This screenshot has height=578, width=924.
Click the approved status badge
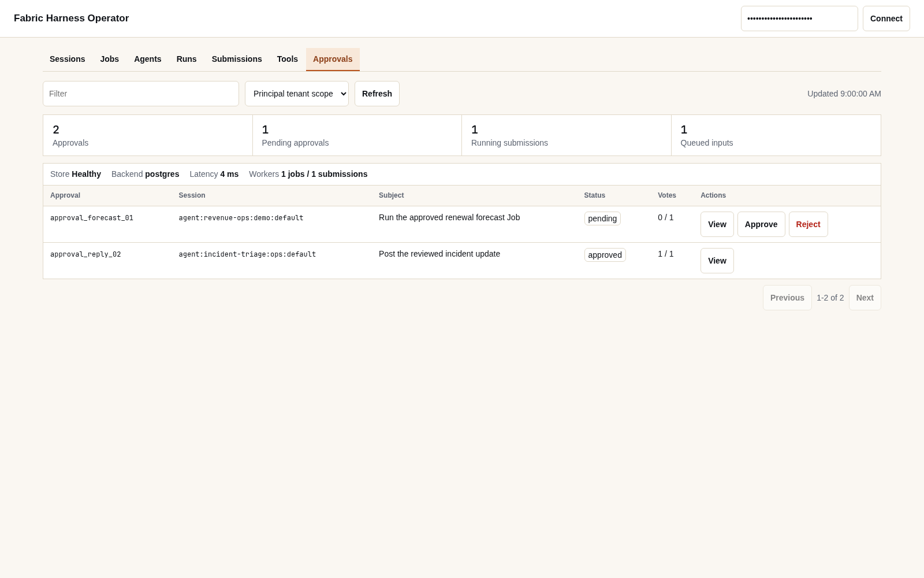[x=605, y=255]
